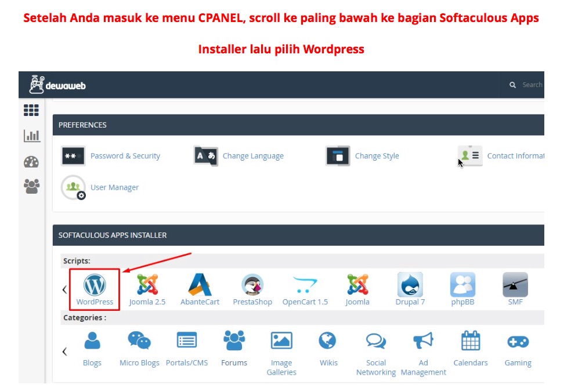Viewport: 571px width, 392px height.
Task: Click the search magnifier icon
Action: [x=512, y=85]
